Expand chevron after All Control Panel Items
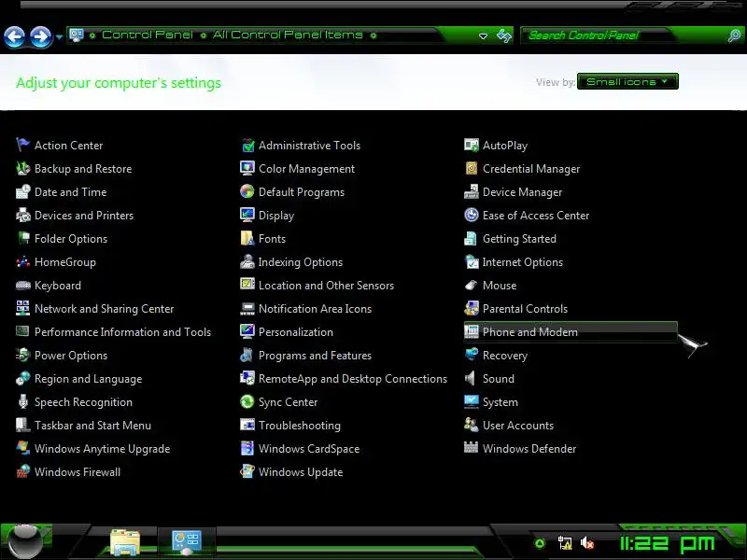This screenshot has height=560, width=747. click(373, 35)
